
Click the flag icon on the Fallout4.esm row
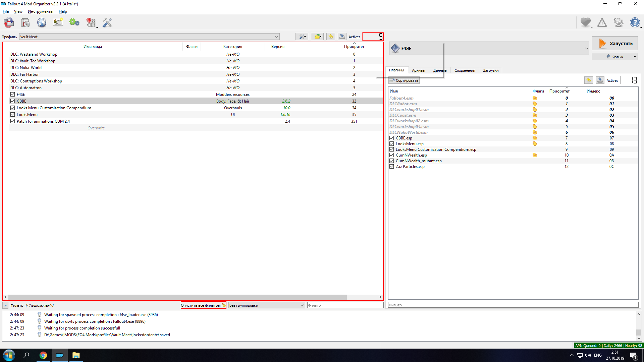point(535,98)
